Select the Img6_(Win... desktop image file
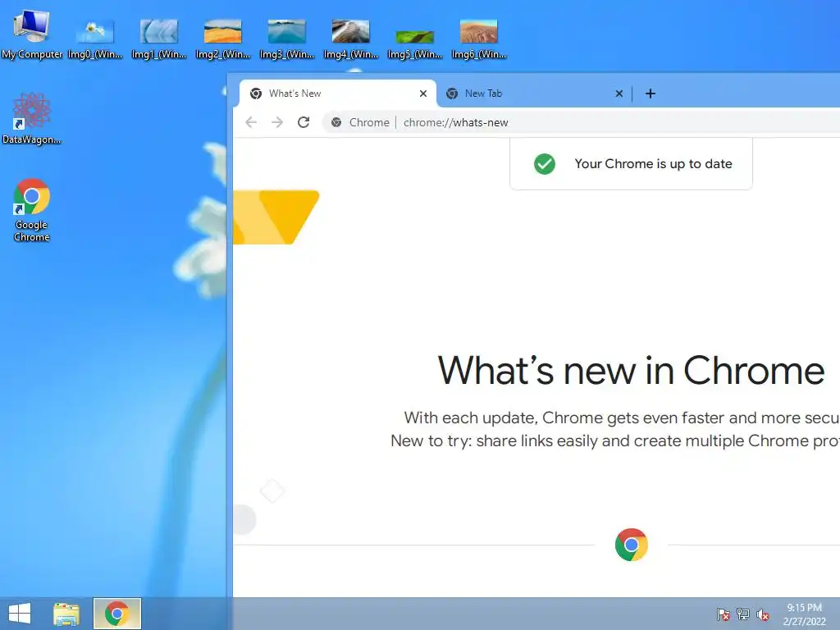The width and height of the screenshot is (840, 630). click(x=478, y=39)
